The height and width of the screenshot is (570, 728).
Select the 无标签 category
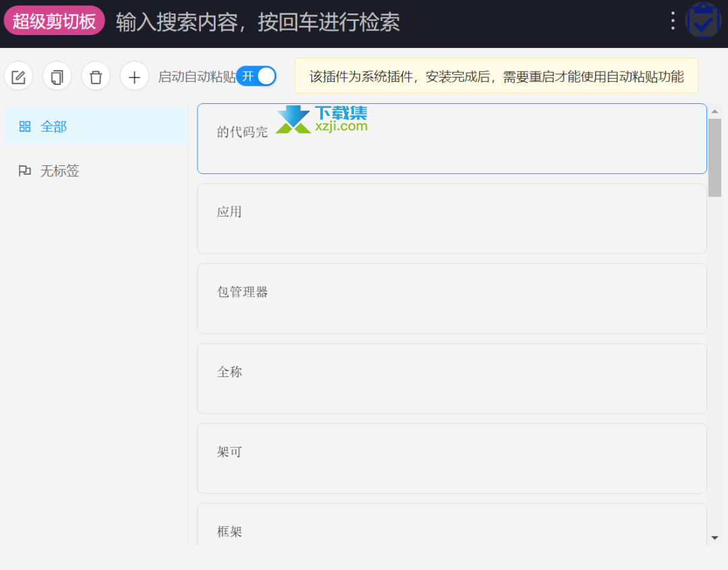(95, 171)
